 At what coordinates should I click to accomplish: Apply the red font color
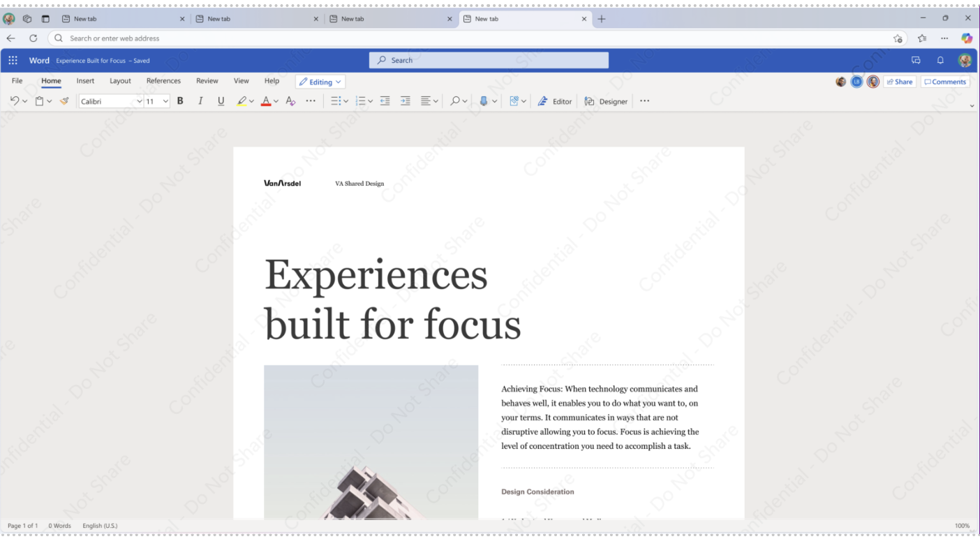click(266, 101)
